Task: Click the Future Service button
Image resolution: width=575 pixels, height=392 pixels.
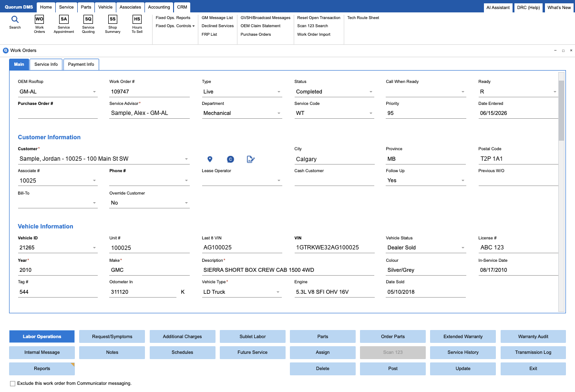Action: tap(253, 352)
